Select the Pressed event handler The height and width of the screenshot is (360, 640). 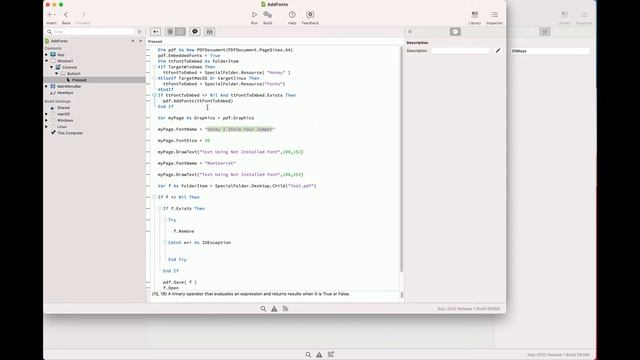pos(79,80)
